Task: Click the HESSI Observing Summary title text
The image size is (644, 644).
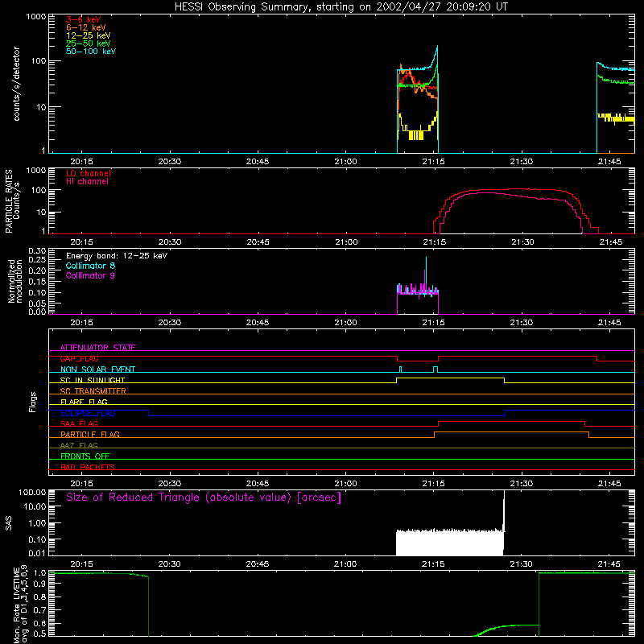Action: [341, 7]
